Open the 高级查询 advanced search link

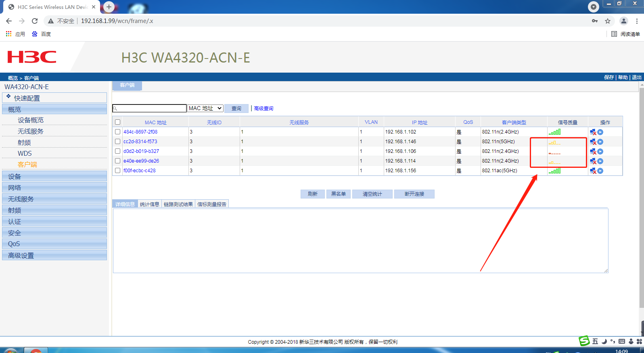click(x=264, y=108)
